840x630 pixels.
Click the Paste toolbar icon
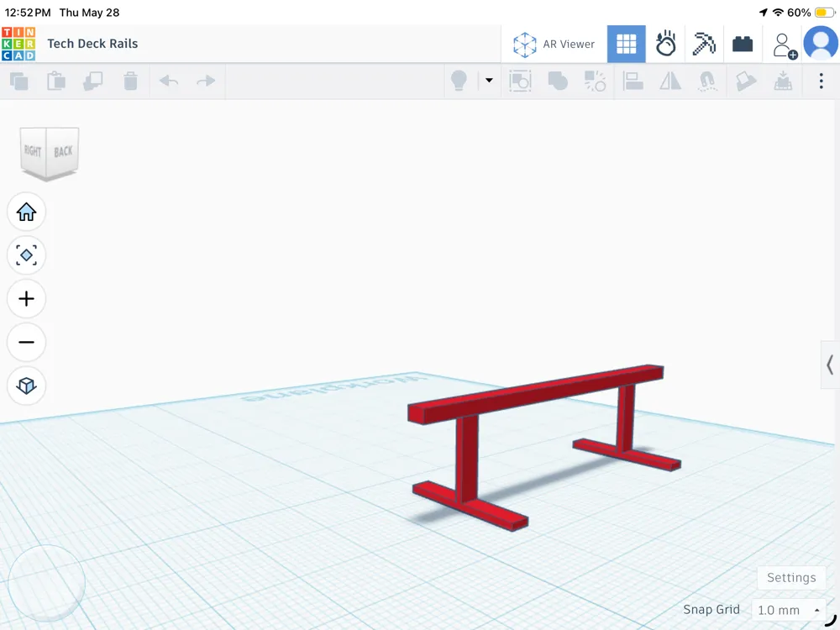coord(56,81)
